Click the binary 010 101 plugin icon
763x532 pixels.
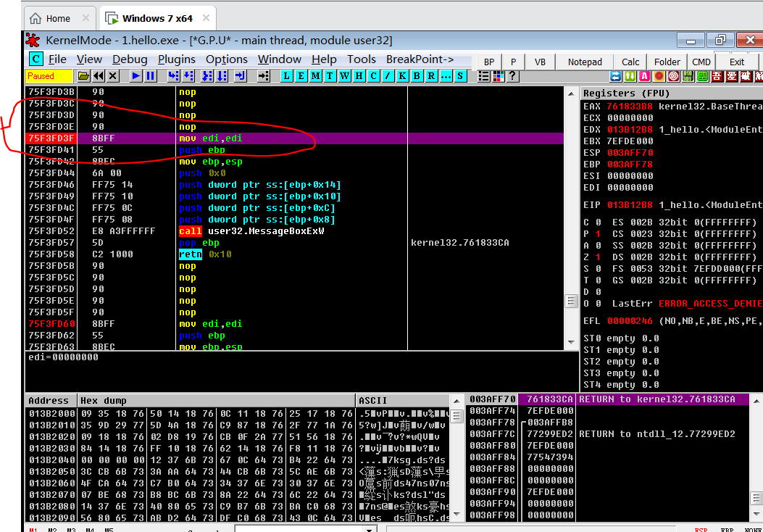[688, 76]
